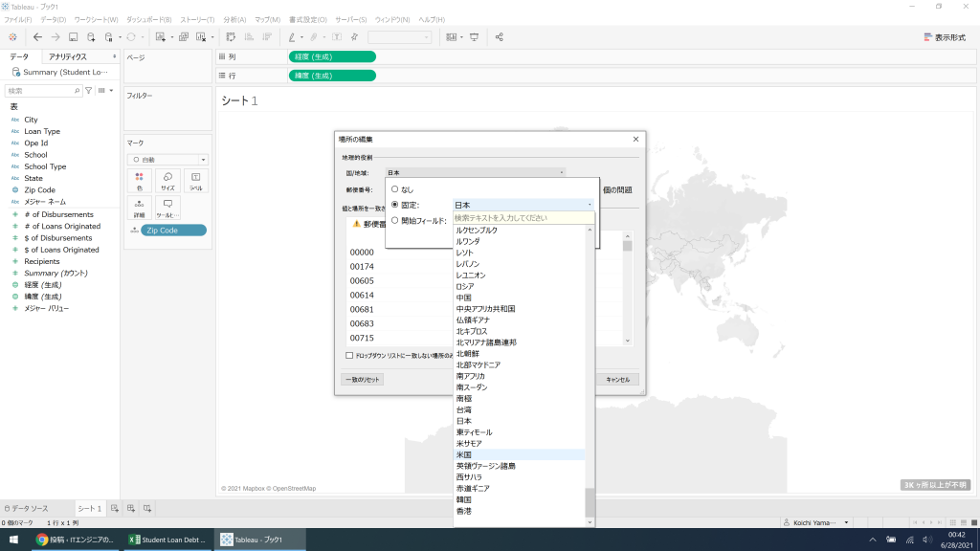Open dropdown arrow next to highlight icon
This screenshot has height=551, width=980.
[301, 37]
